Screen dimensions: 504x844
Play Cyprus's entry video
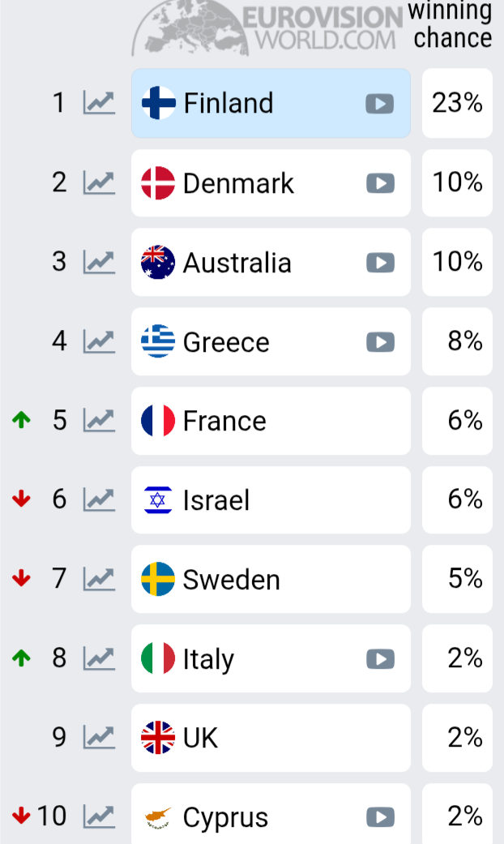379,816
